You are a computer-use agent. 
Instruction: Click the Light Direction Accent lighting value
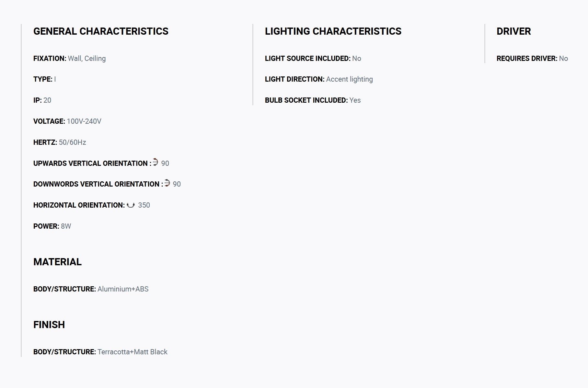(349, 79)
